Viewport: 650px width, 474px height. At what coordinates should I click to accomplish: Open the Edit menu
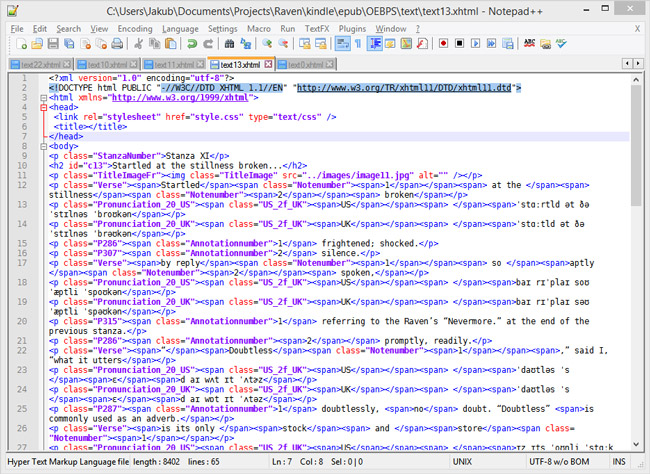[40, 29]
